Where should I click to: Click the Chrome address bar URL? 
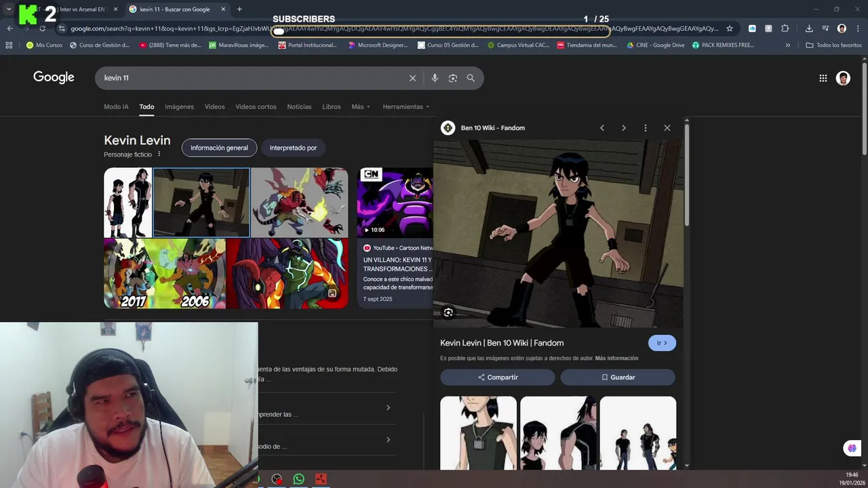coord(393,28)
